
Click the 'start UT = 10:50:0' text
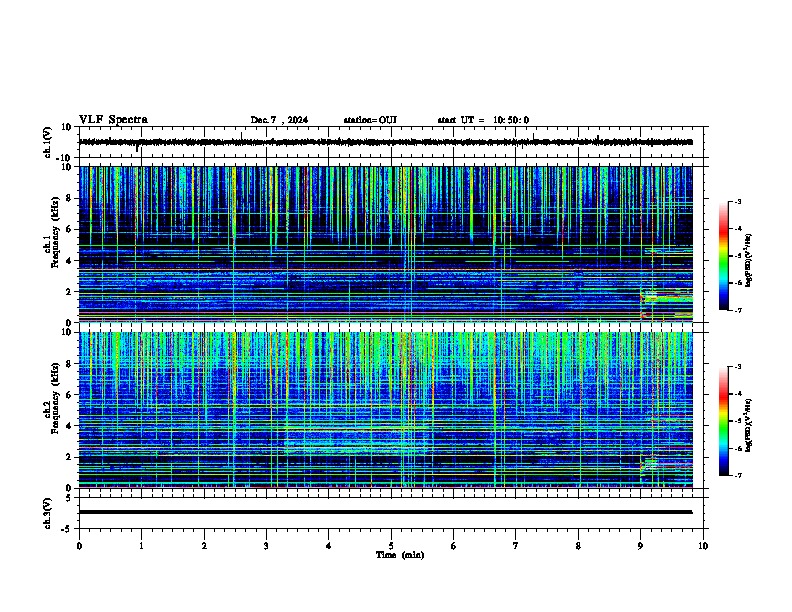(x=483, y=120)
